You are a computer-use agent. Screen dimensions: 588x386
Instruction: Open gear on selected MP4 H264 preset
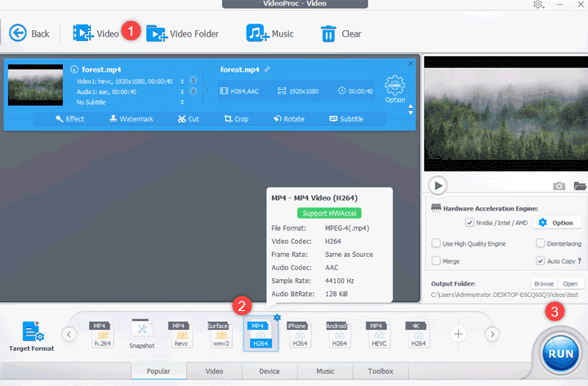(277, 317)
